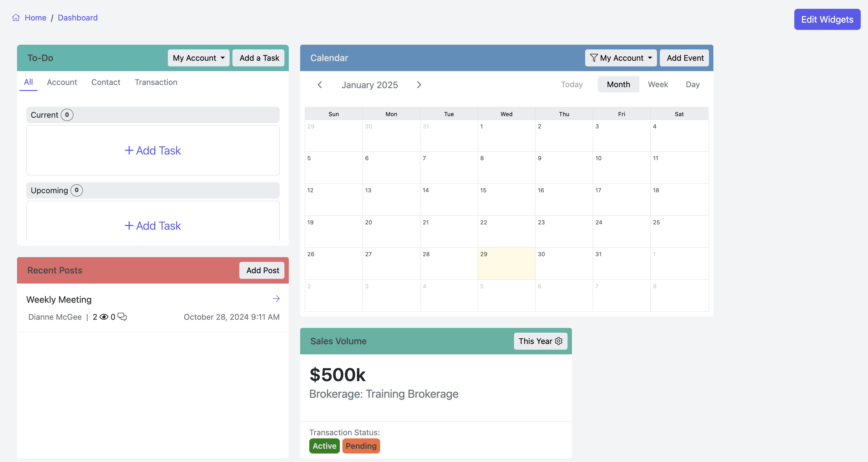The image size is (868, 462).
Task: Toggle the Pending transaction status badge
Action: [x=361, y=446]
